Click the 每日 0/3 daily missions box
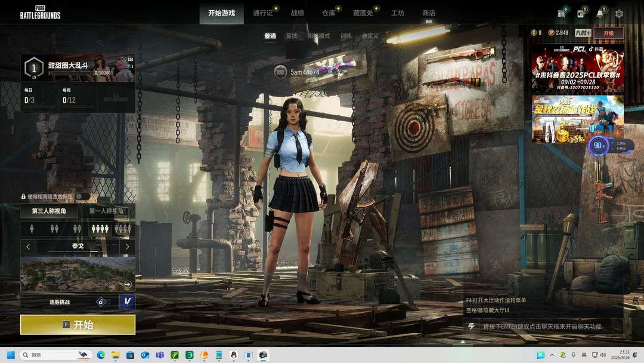Image resolution: width=644 pixels, height=363 pixels. 39,97
